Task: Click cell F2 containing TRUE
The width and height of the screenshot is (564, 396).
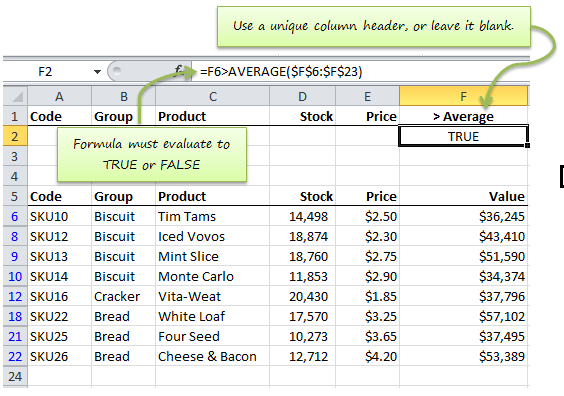Action: point(463,136)
